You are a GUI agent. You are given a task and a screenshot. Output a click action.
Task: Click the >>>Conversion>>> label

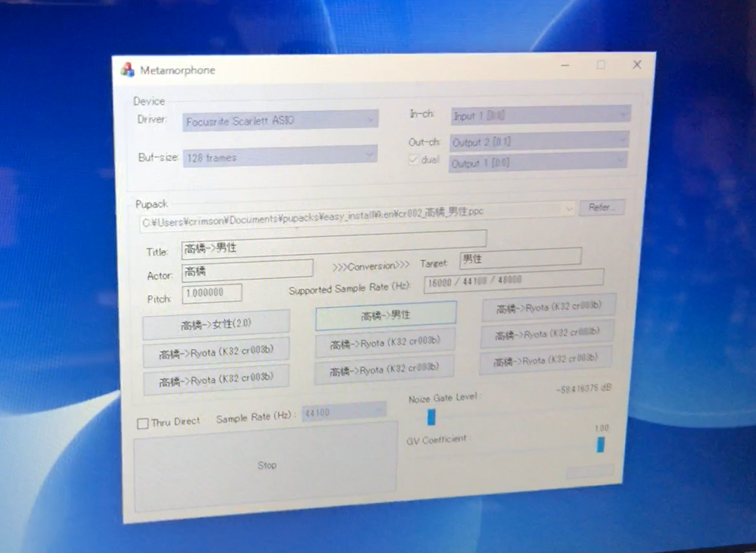tap(371, 266)
